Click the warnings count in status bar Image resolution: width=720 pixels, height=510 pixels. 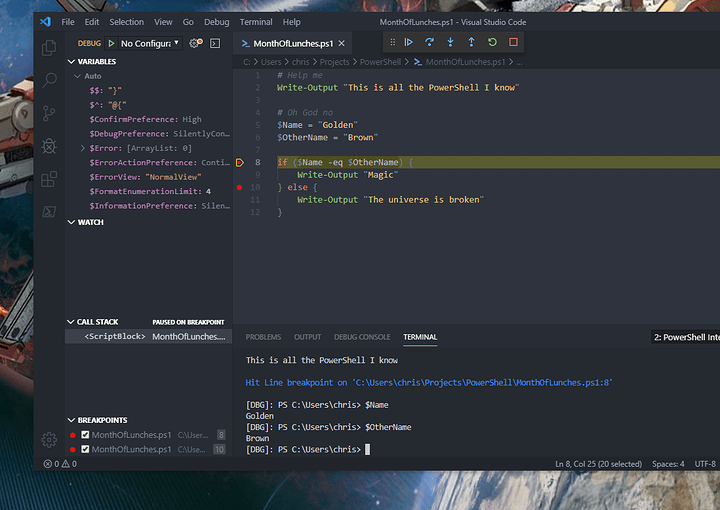69,464
